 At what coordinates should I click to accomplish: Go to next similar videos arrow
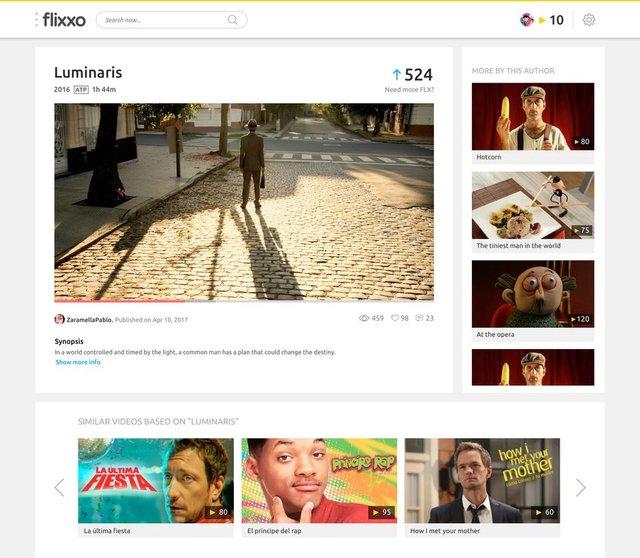[x=580, y=487]
